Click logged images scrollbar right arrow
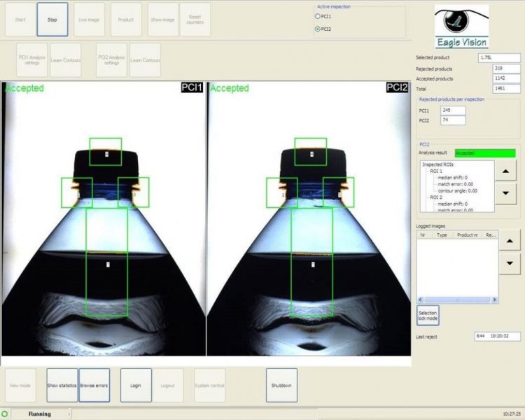The image size is (525, 420). tap(494, 300)
